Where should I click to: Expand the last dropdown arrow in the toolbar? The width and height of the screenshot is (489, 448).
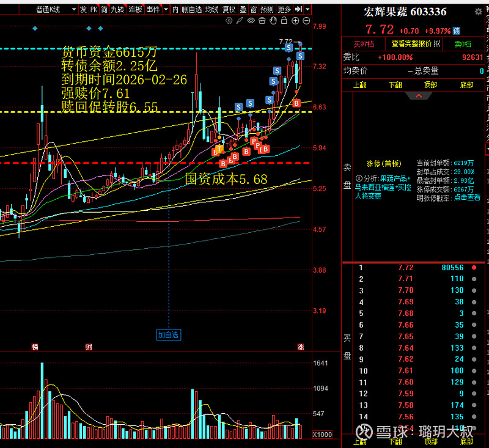click(308, 9)
